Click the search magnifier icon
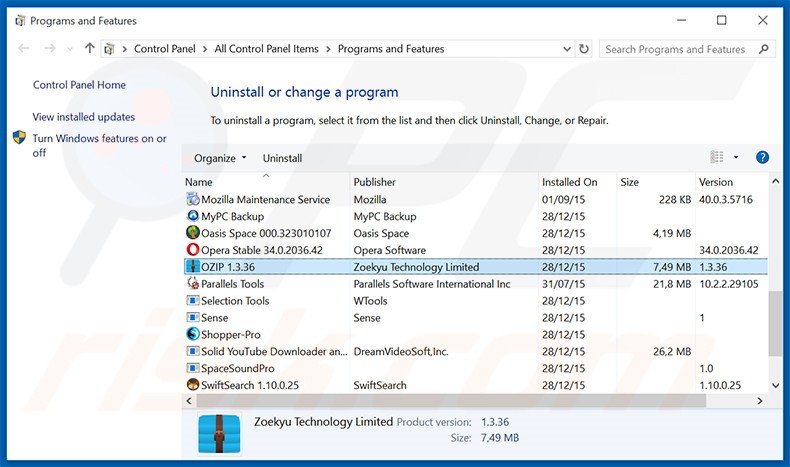The height and width of the screenshot is (467, 790). tap(763, 49)
